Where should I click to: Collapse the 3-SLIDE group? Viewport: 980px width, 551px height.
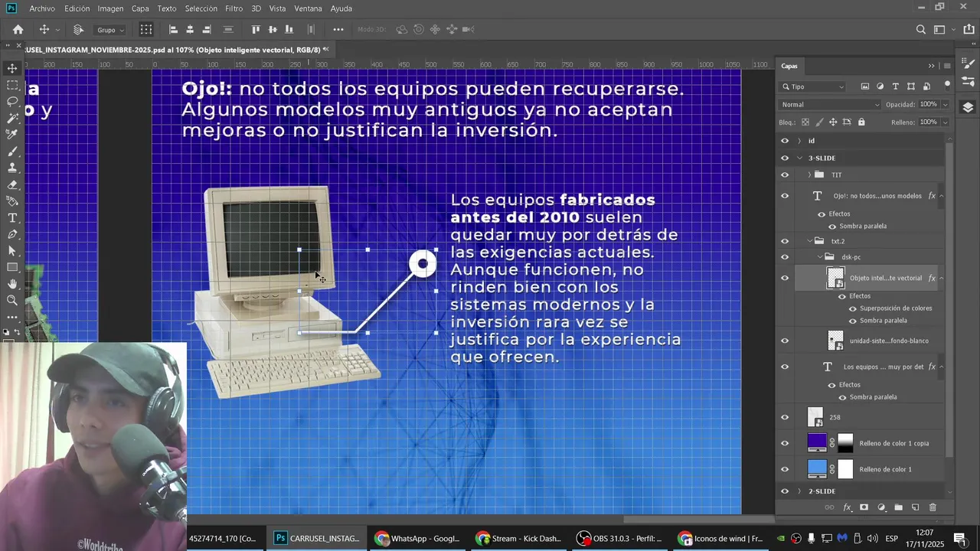tap(799, 158)
